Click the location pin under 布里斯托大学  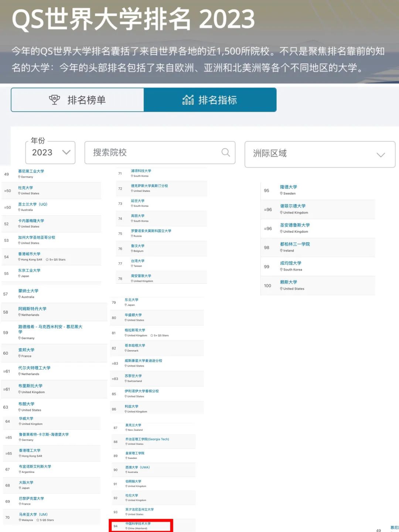20,392
